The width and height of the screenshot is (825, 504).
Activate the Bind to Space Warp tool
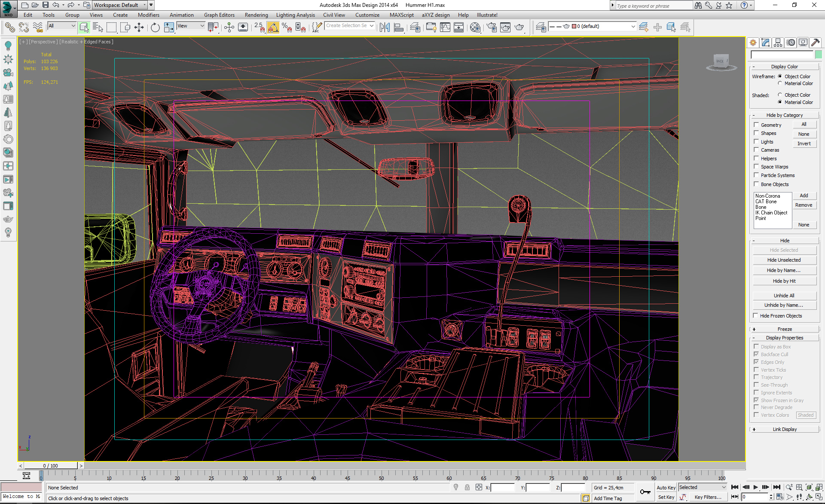tap(38, 27)
